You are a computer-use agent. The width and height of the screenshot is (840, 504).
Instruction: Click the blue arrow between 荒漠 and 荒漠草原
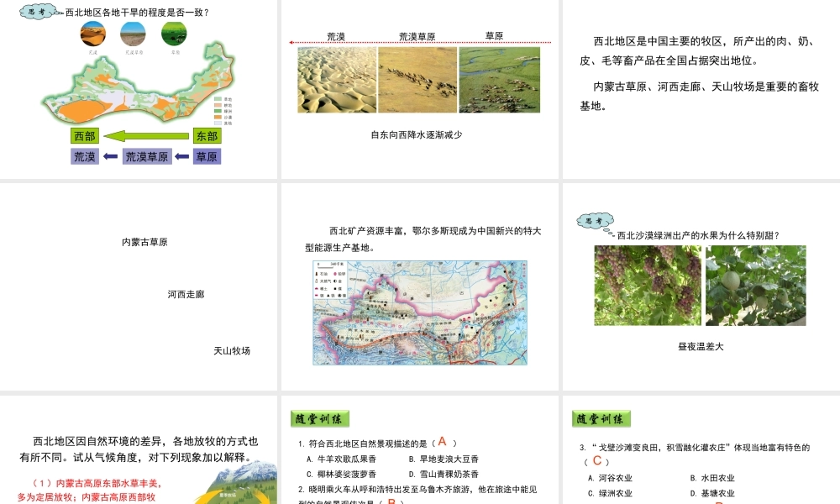coord(110,156)
